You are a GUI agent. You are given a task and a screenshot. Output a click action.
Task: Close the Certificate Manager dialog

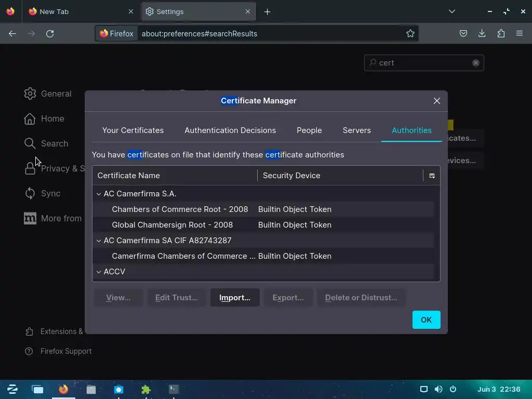point(436,101)
